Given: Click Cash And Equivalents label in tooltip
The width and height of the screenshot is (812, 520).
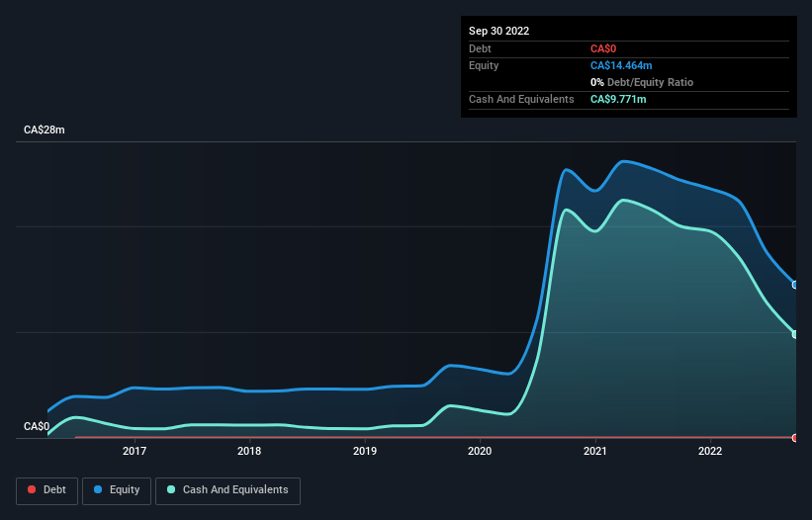Looking at the screenshot, I should coord(521,99).
